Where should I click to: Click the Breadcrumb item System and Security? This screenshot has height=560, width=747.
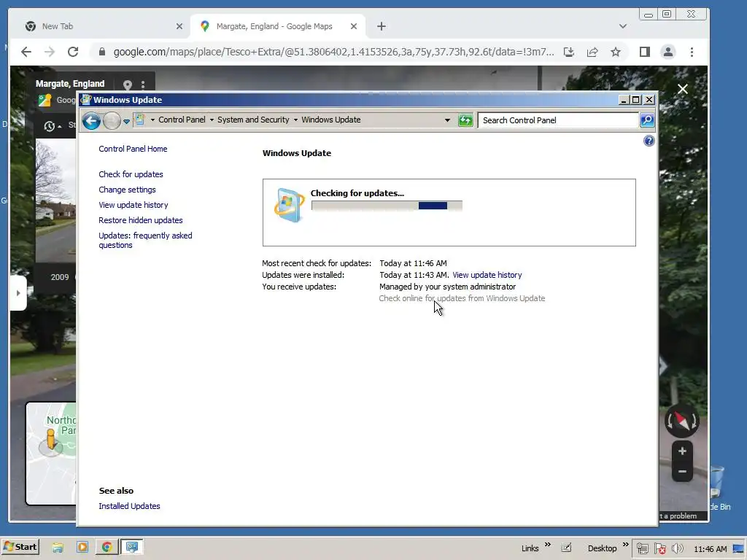[x=253, y=120]
